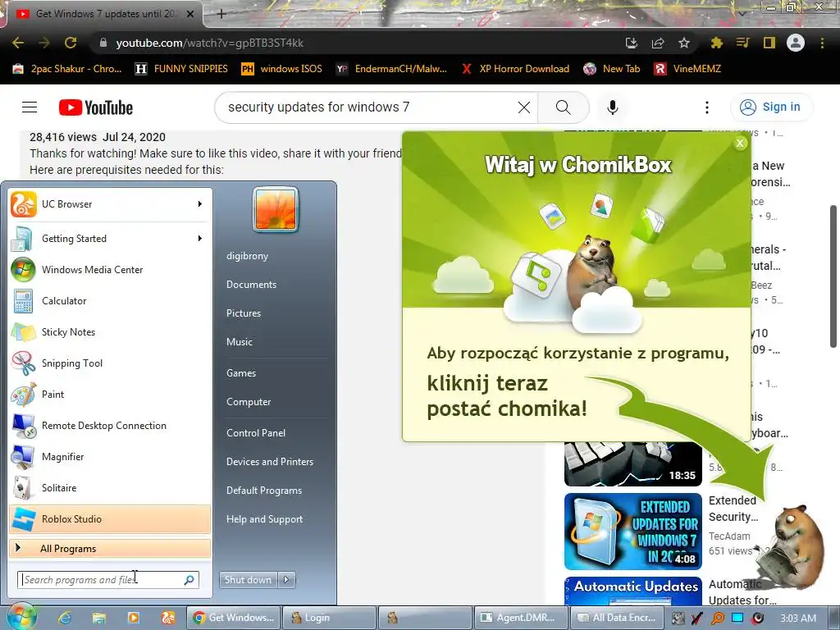Viewport: 840px width, 630px height.
Task: Open Music library
Action: pyautogui.click(x=239, y=342)
